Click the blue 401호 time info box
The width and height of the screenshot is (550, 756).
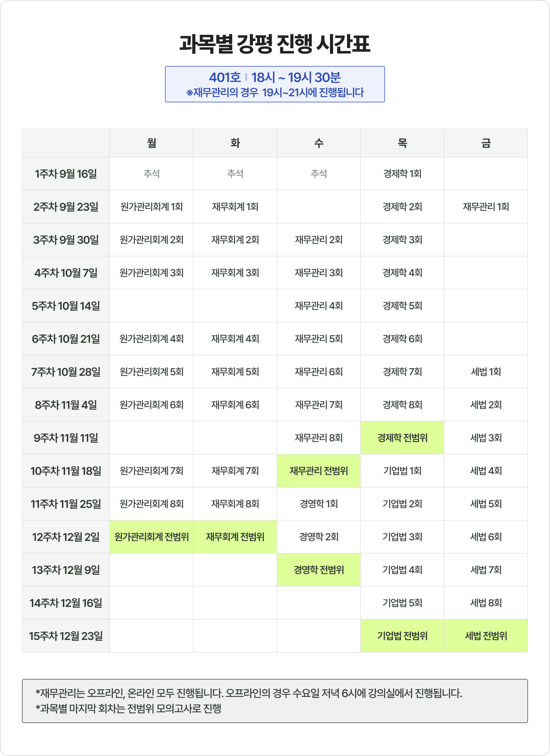pyautogui.click(x=275, y=84)
